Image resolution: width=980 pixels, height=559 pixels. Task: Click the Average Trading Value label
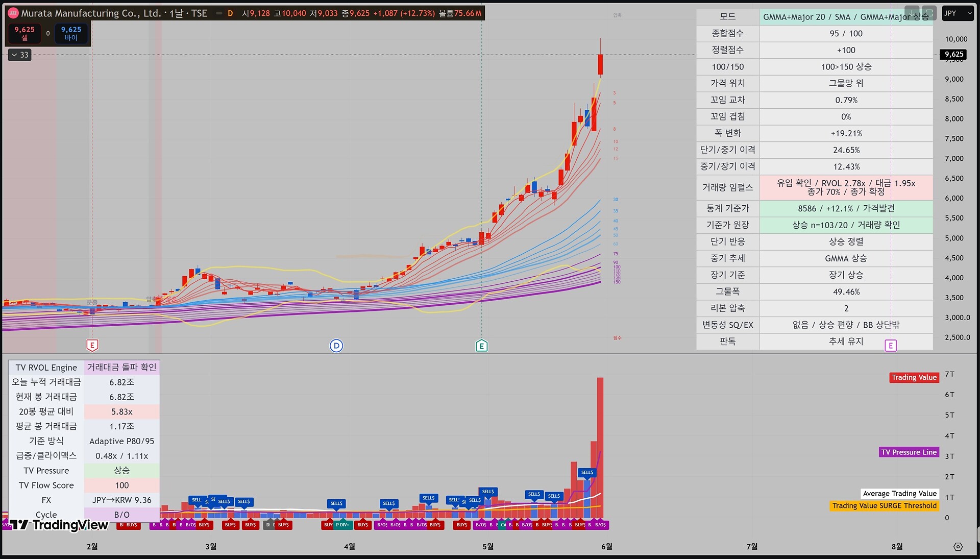pos(900,493)
